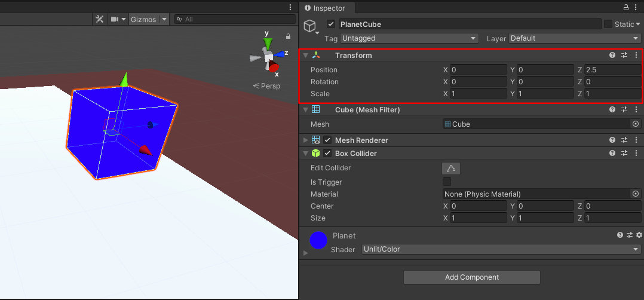Screen dimensions: 644x300
Task: Open the Mesh object picker circle
Action: pos(636,124)
